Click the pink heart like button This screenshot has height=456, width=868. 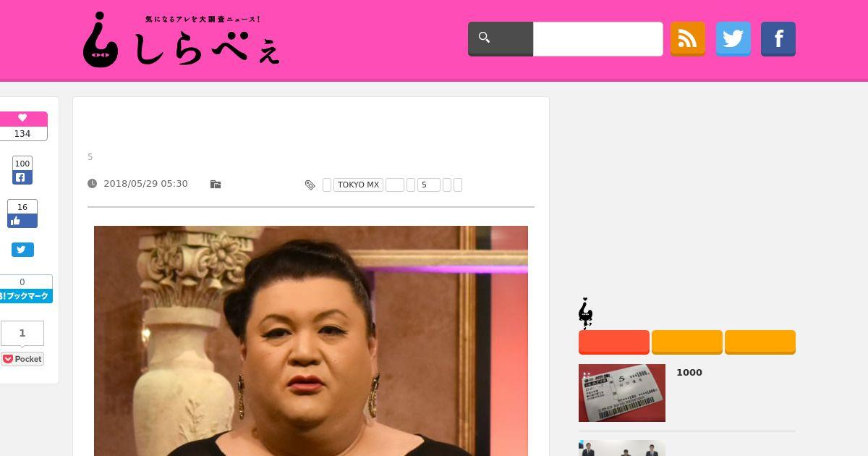[23, 119]
